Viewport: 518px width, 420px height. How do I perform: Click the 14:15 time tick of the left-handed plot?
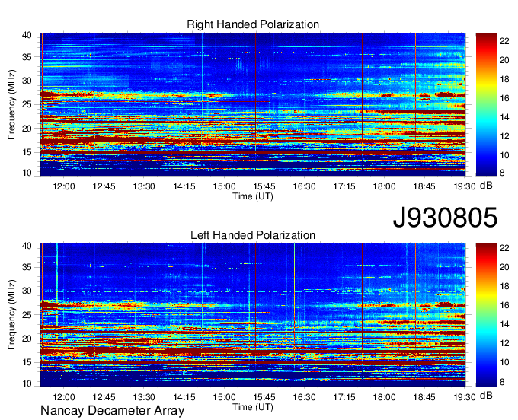coord(184,397)
